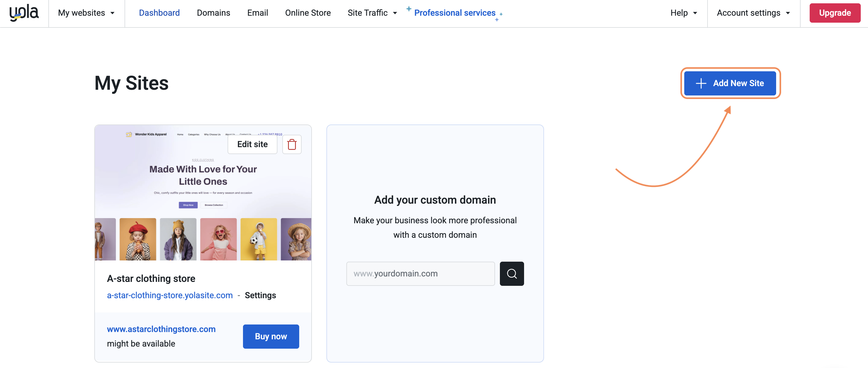Open Settings for A-star clothing store

point(260,295)
